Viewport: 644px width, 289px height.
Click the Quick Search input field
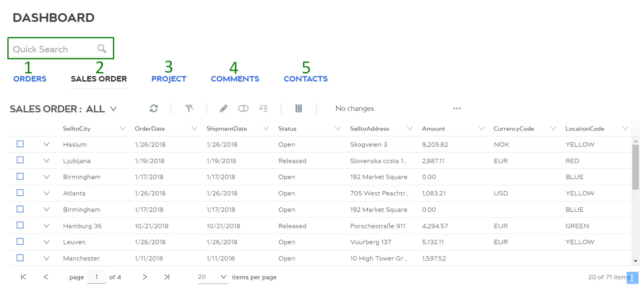(52, 49)
